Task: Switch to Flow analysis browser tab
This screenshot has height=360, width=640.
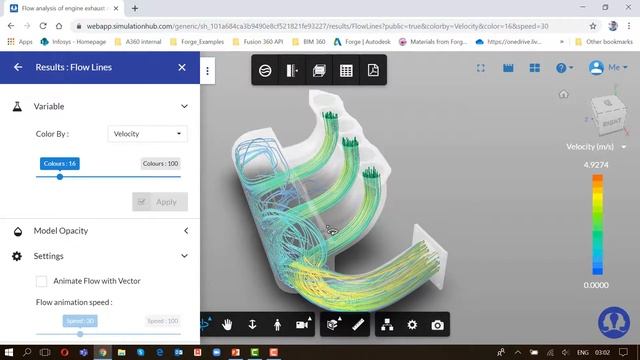Action: [64, 8]
